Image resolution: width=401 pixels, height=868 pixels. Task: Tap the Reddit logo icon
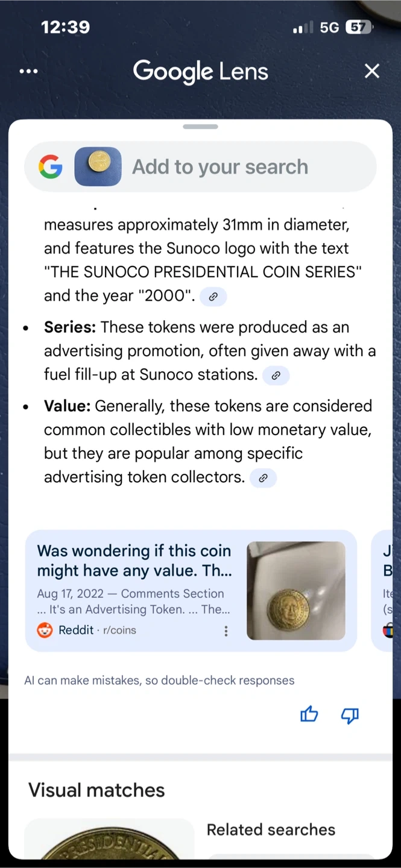(45, 631)
